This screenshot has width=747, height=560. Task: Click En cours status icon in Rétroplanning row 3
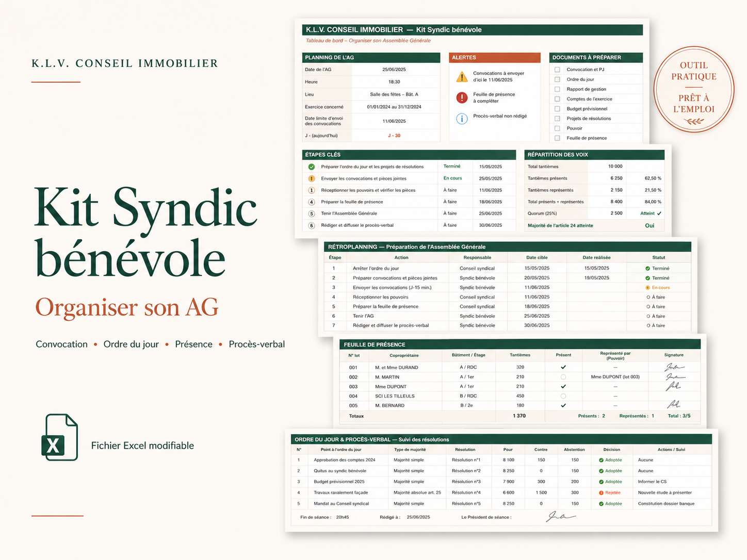click(648, 288)
